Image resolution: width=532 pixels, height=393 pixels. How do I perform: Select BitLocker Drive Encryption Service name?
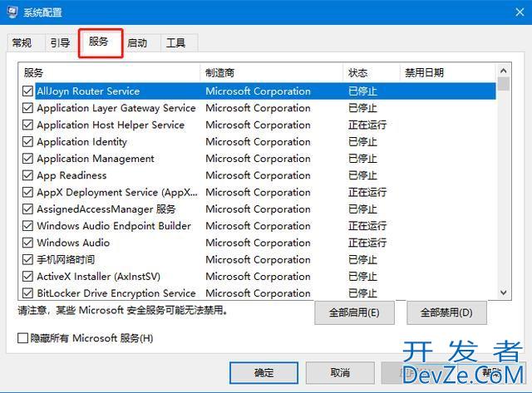click(116, 293)
